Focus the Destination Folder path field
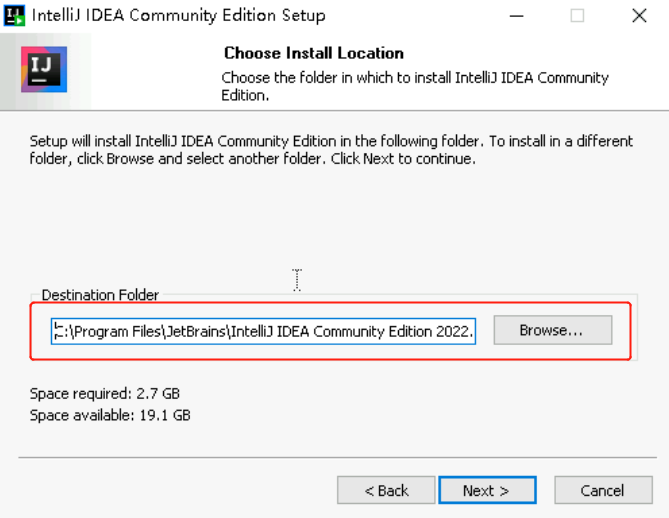 click(x=263, y=331)
